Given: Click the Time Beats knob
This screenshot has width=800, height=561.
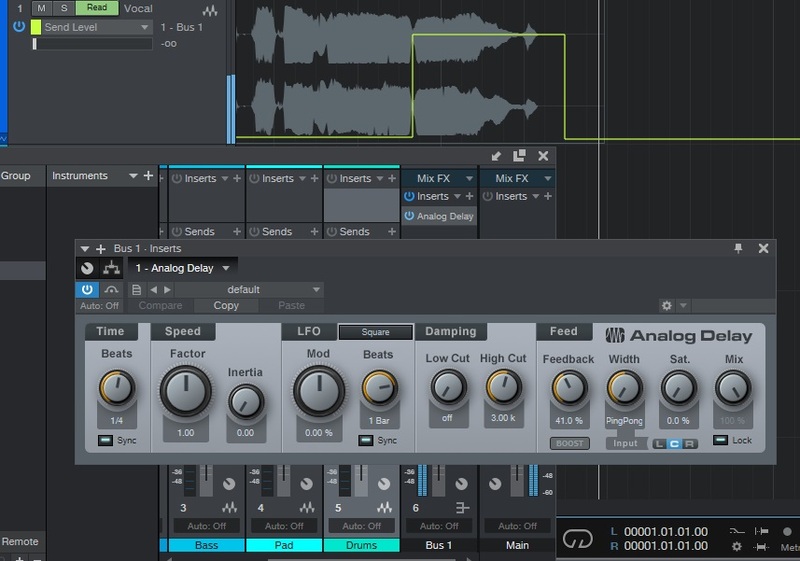Looking at the screenshot, I should [117, 388].
